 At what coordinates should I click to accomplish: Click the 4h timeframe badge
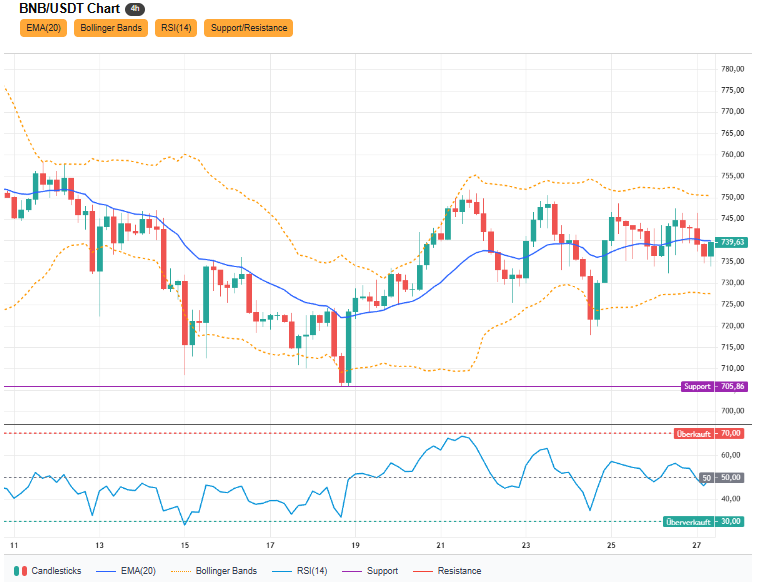135,9
